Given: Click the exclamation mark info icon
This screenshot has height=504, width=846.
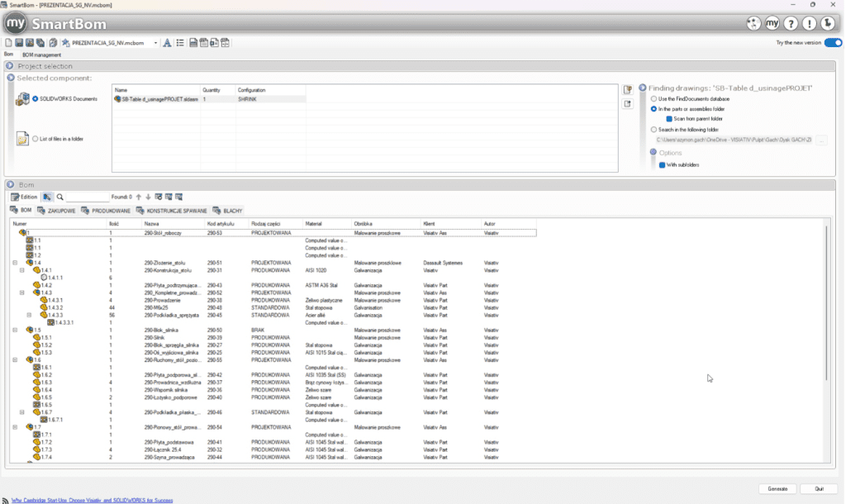Looking at the screenshot, I should 809,23.
